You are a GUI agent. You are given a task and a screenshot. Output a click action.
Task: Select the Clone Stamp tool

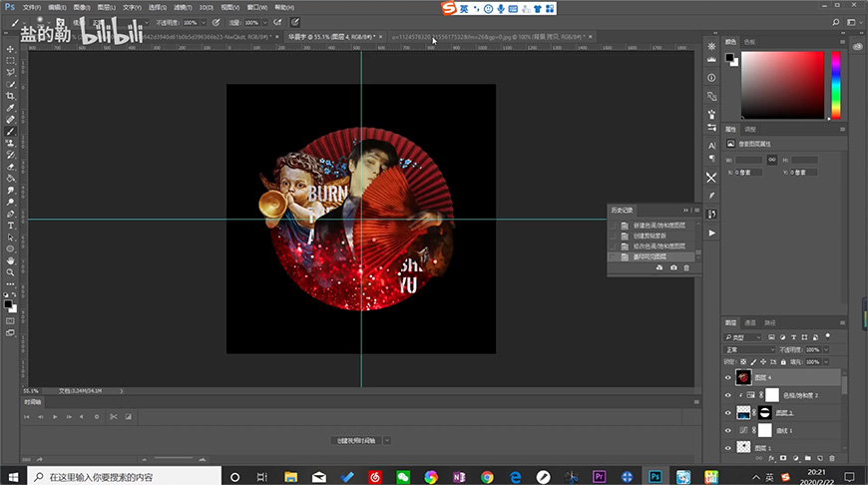point(10,143)
